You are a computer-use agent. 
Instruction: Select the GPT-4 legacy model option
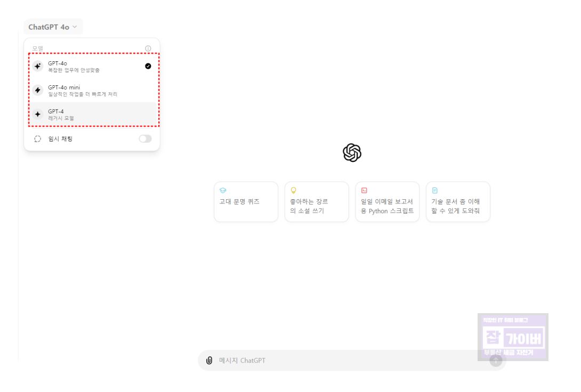coord(93,115)
